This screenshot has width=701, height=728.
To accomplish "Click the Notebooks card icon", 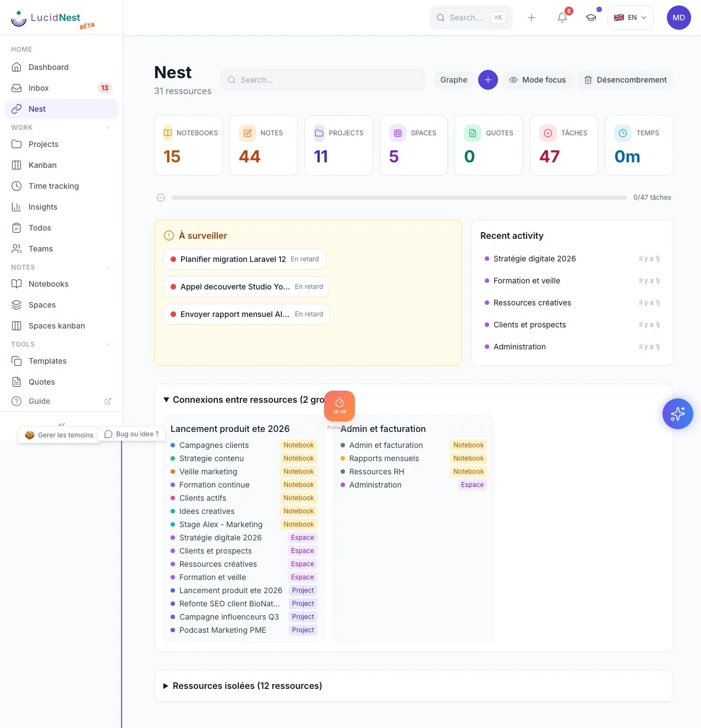I will pyautogui.click(x=168, y=133).
